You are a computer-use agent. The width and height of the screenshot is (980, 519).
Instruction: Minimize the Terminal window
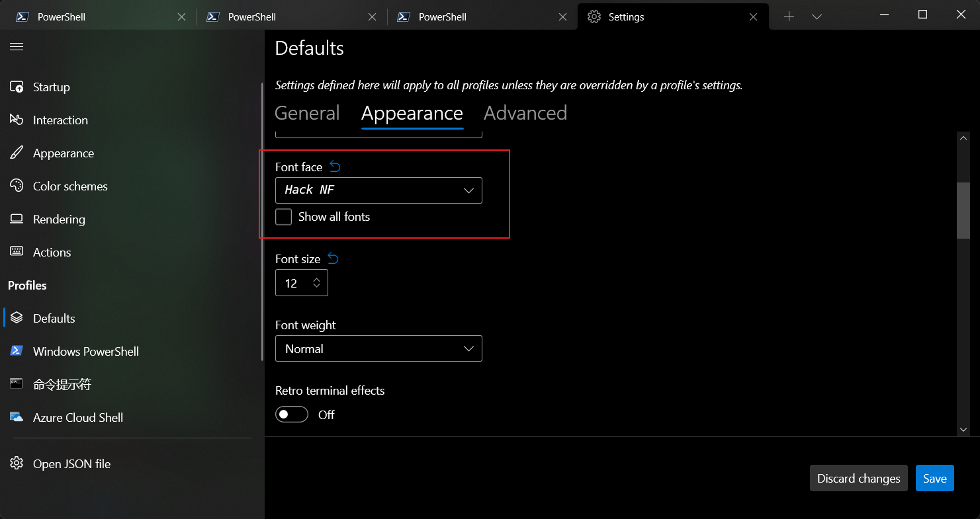(x=885, y=15)
